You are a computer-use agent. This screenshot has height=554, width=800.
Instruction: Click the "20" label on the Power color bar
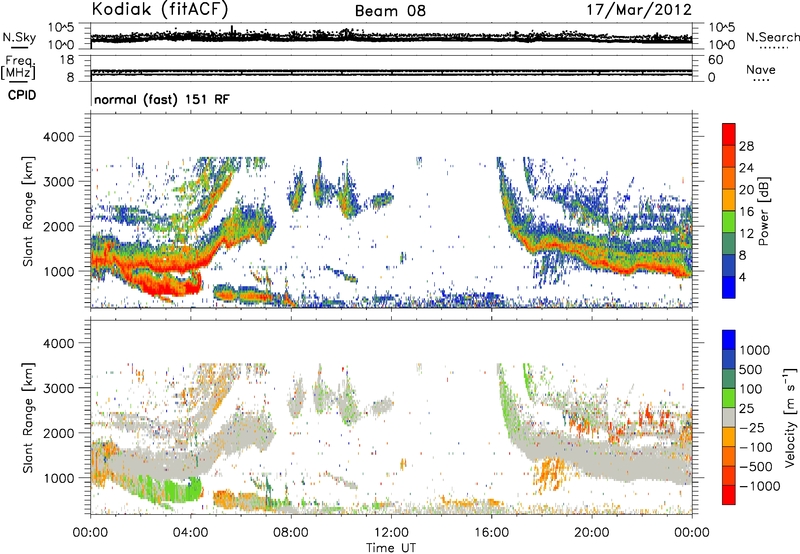click(746, 190)
